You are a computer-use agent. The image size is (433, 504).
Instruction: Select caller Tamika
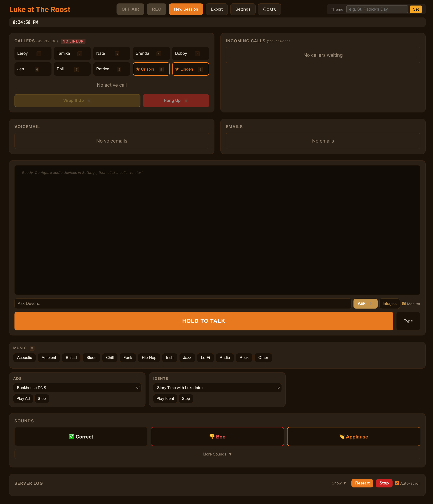(x=72, y=54)
